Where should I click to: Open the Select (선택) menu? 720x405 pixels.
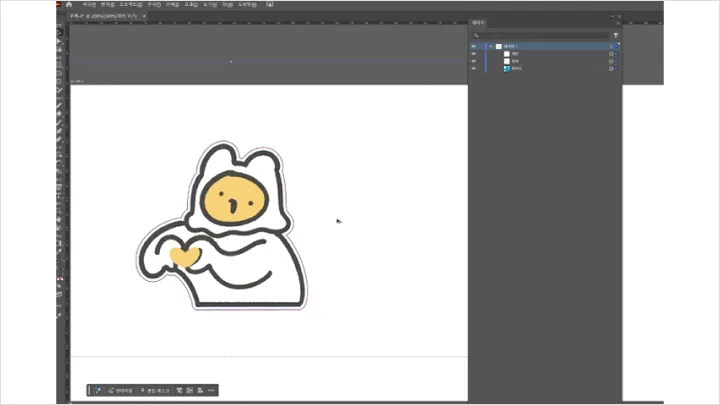(172, 5)
